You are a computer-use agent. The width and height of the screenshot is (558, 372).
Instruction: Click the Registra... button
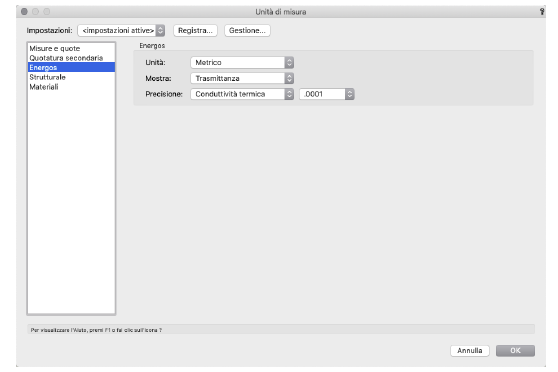tap(195, 31)
